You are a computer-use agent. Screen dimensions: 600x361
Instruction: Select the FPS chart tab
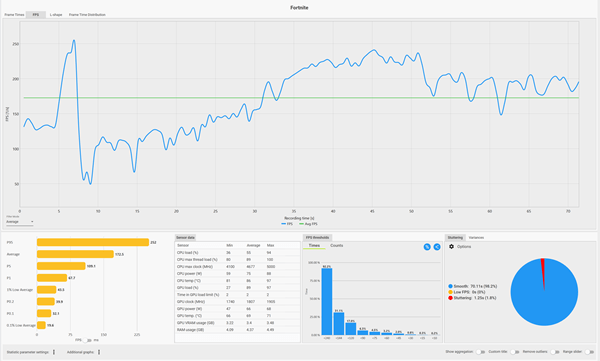tap(36, 15)
